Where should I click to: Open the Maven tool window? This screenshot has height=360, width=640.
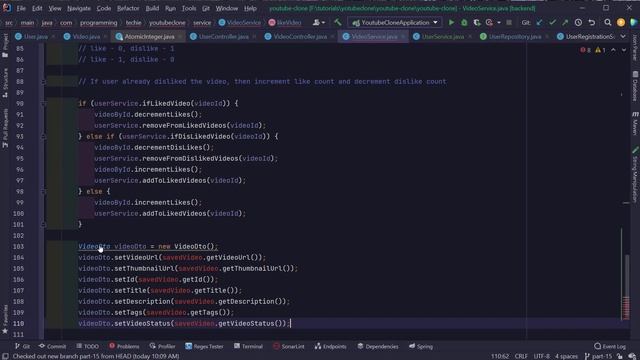pos(635,123)
